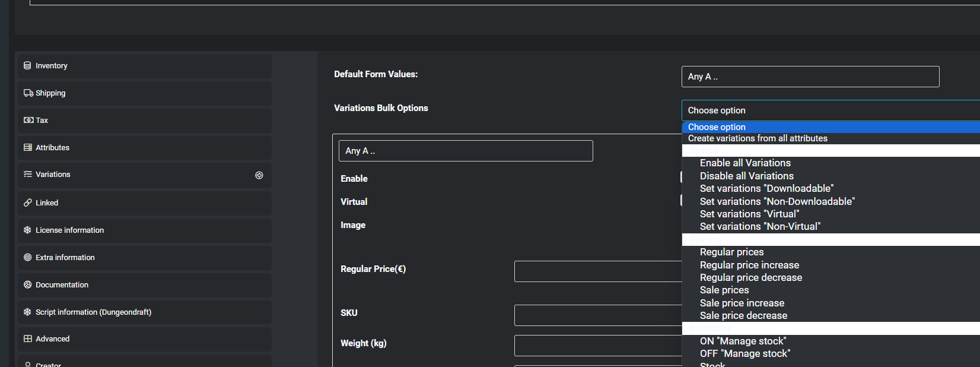Pick 'Regular price increase' bulk option

pos(749,265)
